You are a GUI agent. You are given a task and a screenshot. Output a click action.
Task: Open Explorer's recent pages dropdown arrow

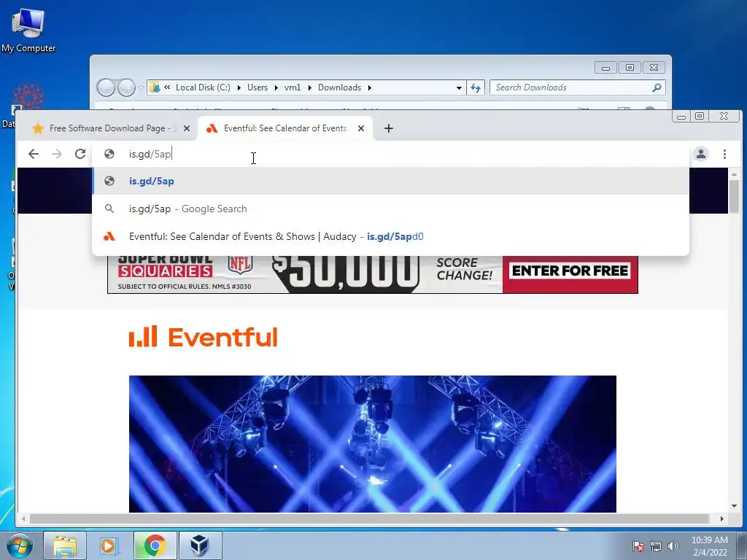click(141, 88)
